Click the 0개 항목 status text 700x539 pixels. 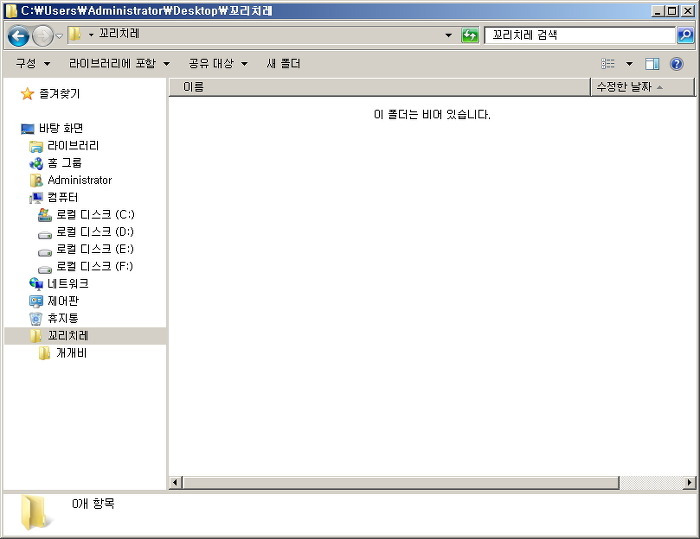[x=93, y=504]
